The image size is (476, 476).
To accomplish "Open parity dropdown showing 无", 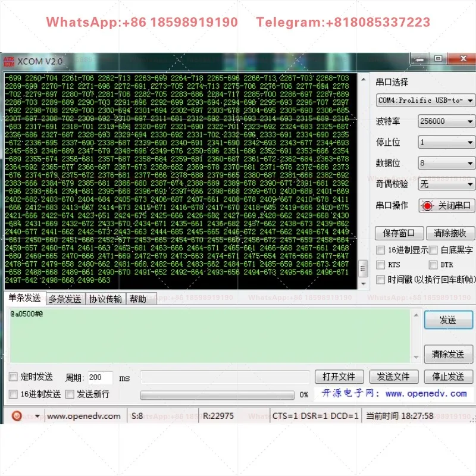I will tap(446, 184).
